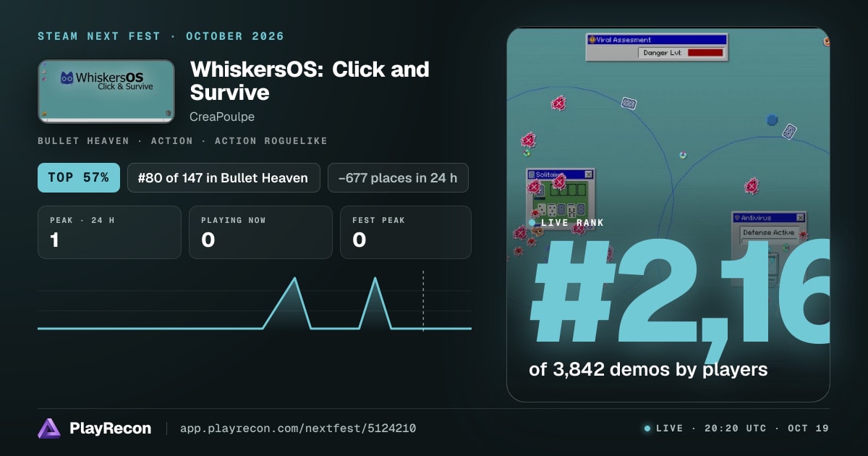Click the text 'of 3,842 demos by players'
Viewport: 868px width, 456px height.
tap(648, 369)
